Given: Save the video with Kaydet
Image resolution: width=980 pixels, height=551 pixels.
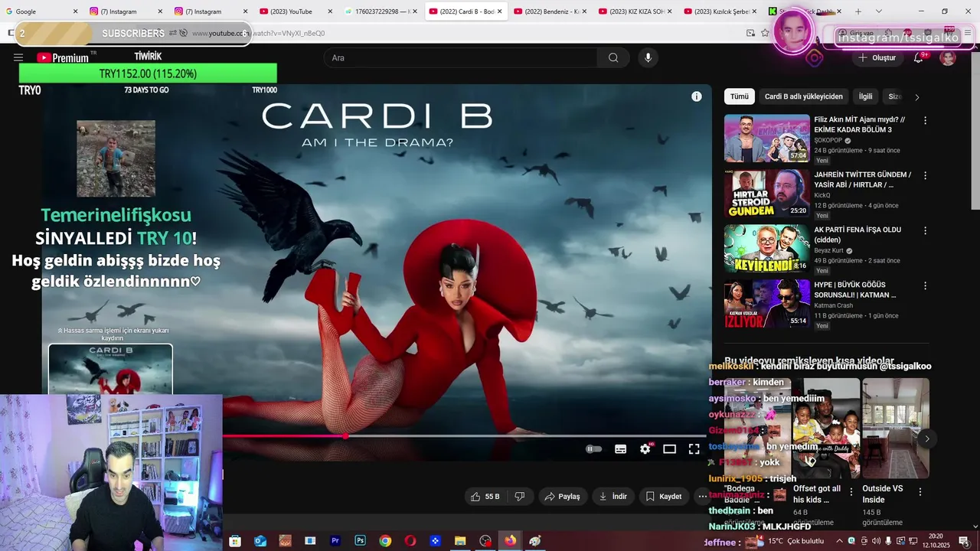Looking at the screenshot, I should [664, 497].
